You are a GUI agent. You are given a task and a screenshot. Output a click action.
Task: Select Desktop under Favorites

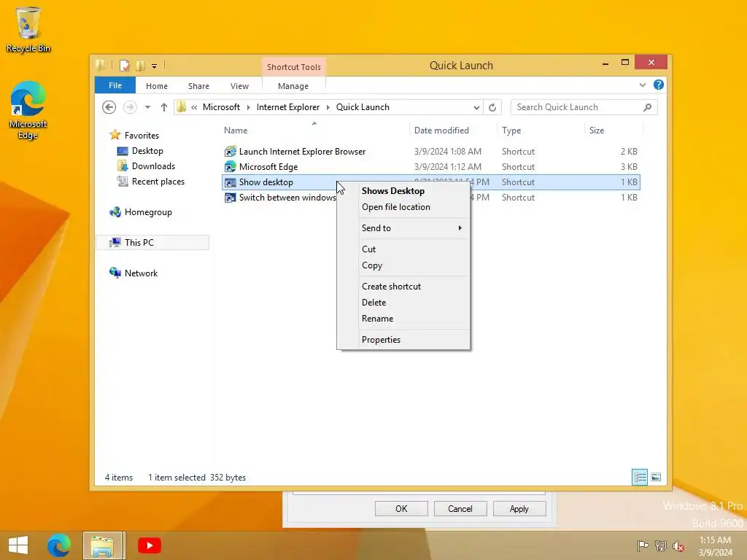pyautogui.click(x=147, y=150)
